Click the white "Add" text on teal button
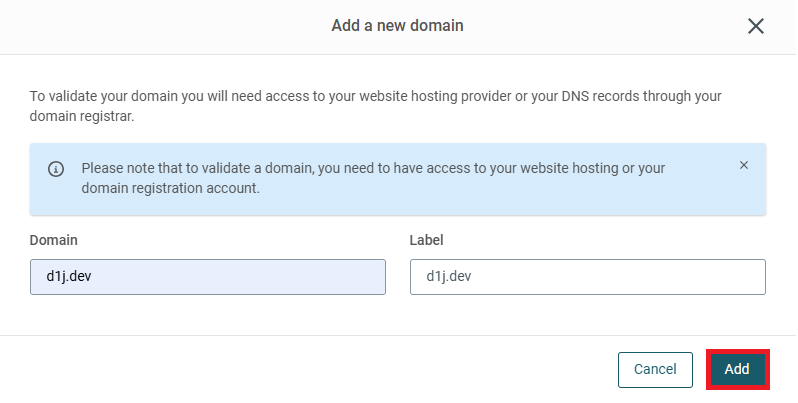Screen dimensions: 798x403 click(737, 369)
